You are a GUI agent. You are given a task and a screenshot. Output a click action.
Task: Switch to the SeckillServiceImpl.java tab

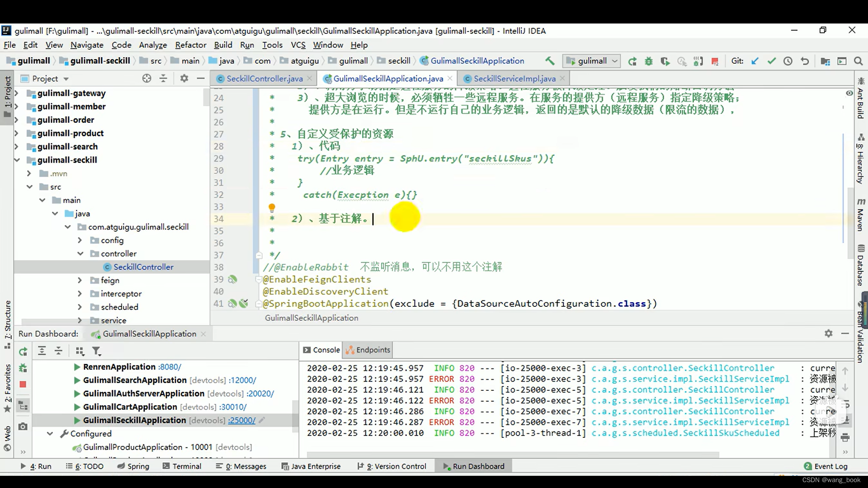coord(514,79)
